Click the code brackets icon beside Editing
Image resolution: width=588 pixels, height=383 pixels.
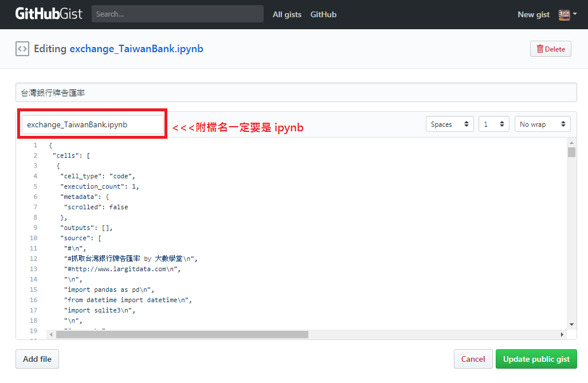[22, 49]
